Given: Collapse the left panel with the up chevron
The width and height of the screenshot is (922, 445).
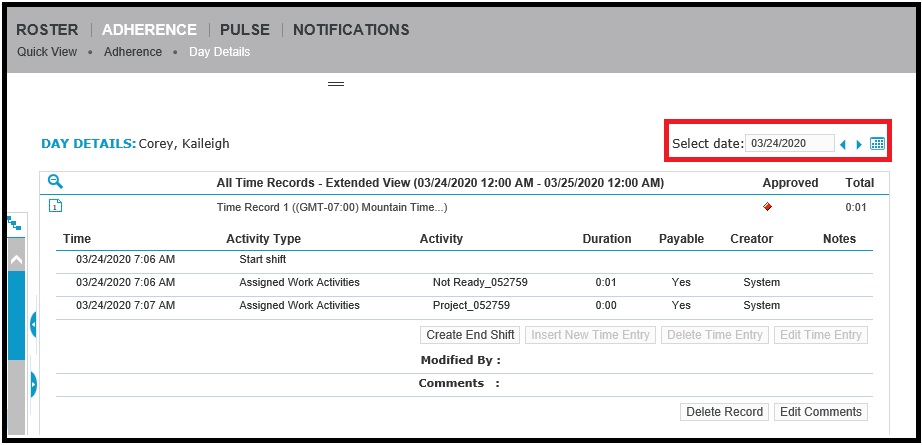Looking at the screenshot, I should [16, 259].
